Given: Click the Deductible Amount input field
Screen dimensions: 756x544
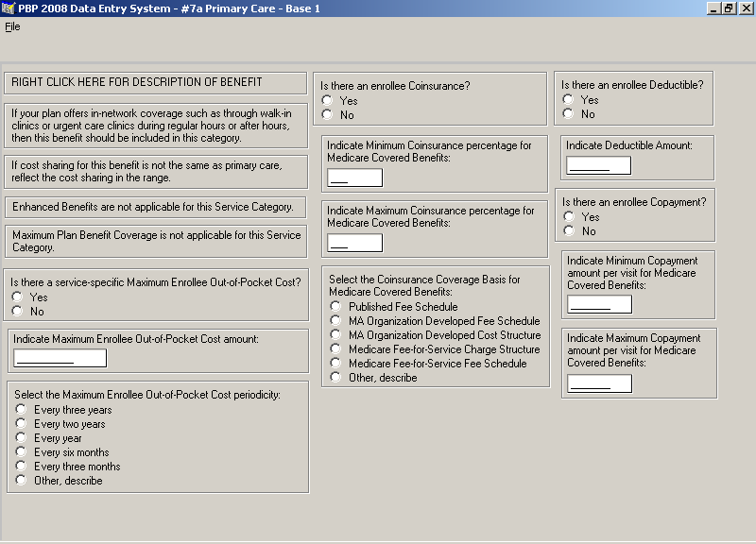Looking at the screenshot, I should 598,165.
